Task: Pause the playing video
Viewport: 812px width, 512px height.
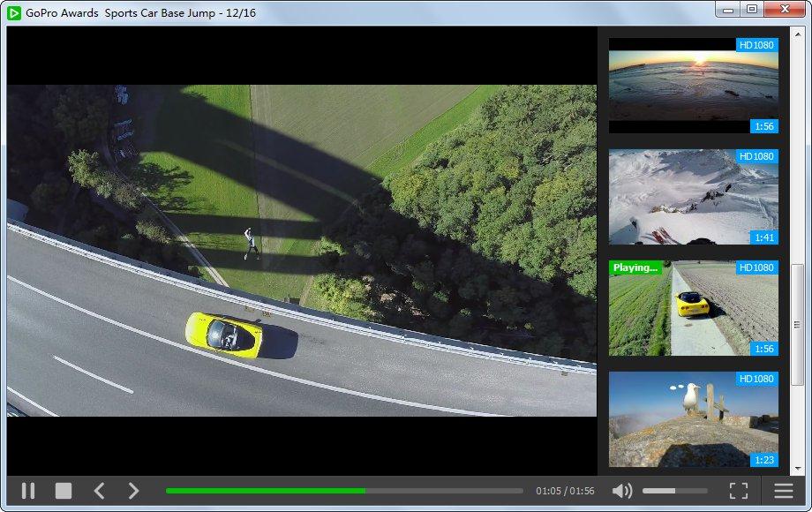Action: click(x=28, y=490)
